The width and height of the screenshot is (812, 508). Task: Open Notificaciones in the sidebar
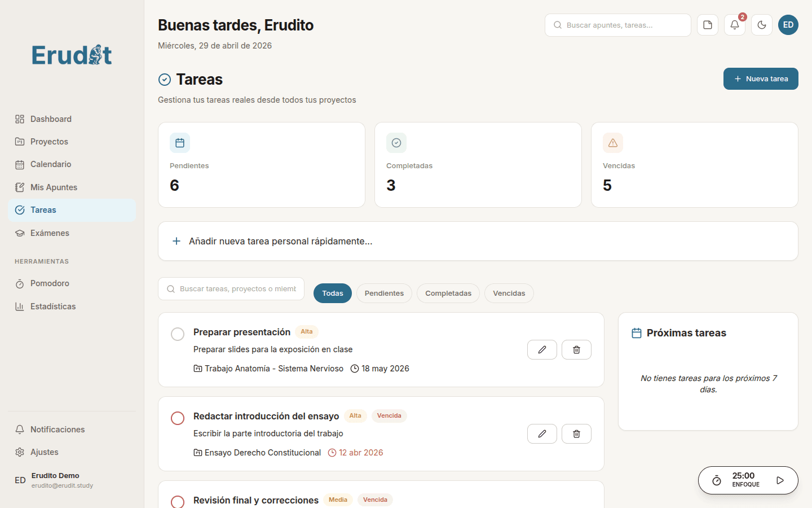click(72, 430)
